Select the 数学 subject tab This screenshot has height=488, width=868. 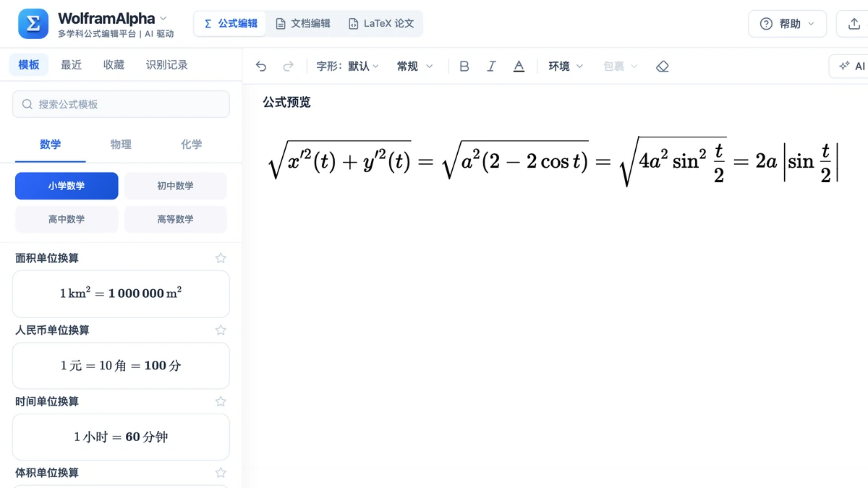point(51,145)
